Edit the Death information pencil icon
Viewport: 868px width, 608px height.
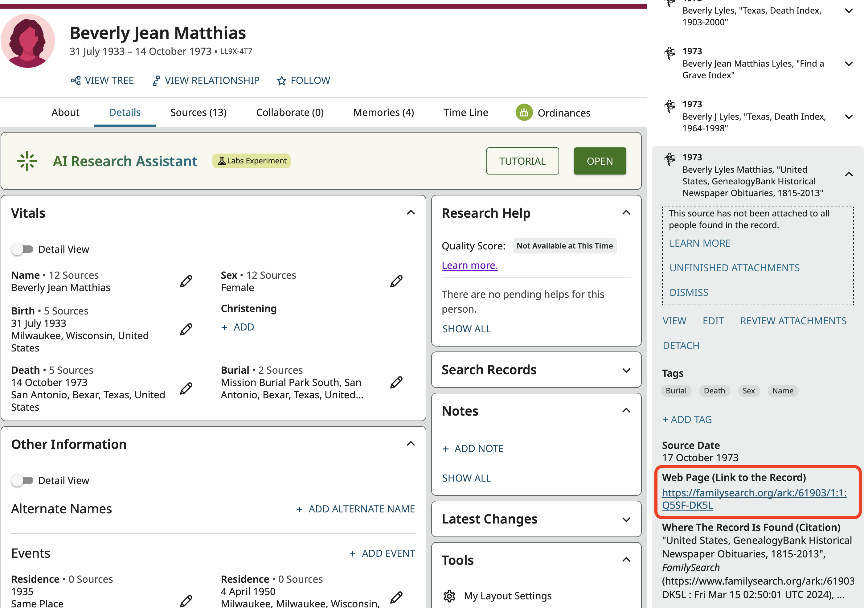point(186,388)
